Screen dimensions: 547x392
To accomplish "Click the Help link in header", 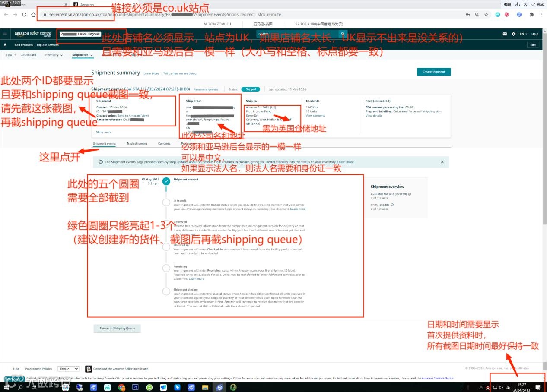I will click(535, 34).
